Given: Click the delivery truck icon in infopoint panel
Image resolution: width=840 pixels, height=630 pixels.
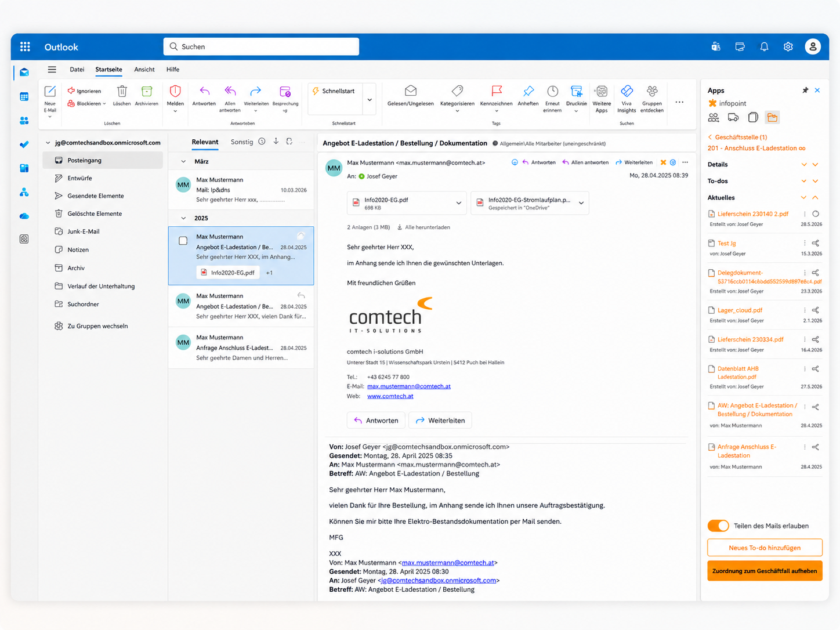Looking at the screenshot, I should [733, 118].
